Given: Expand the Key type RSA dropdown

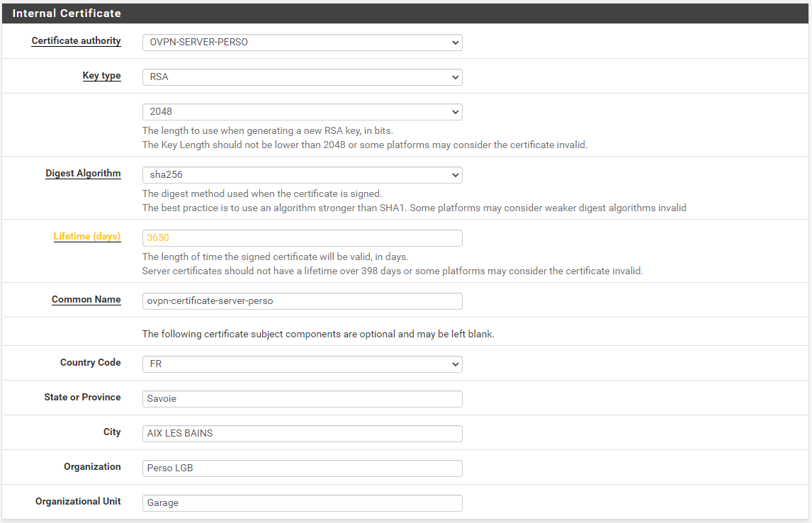Looking at the screenshot, I should tap(302, 77).
